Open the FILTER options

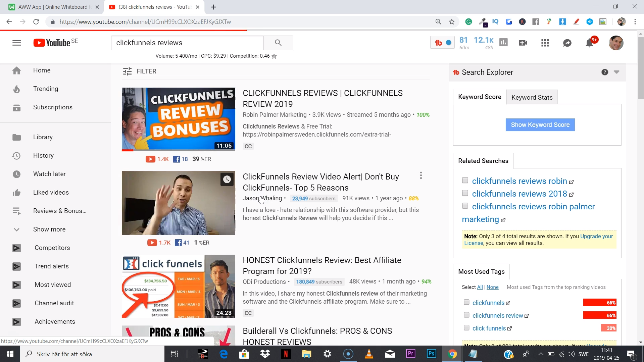140,71
